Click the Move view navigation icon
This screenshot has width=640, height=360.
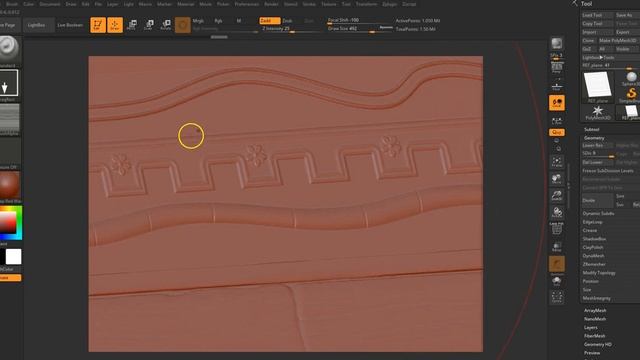click(557, 179)
